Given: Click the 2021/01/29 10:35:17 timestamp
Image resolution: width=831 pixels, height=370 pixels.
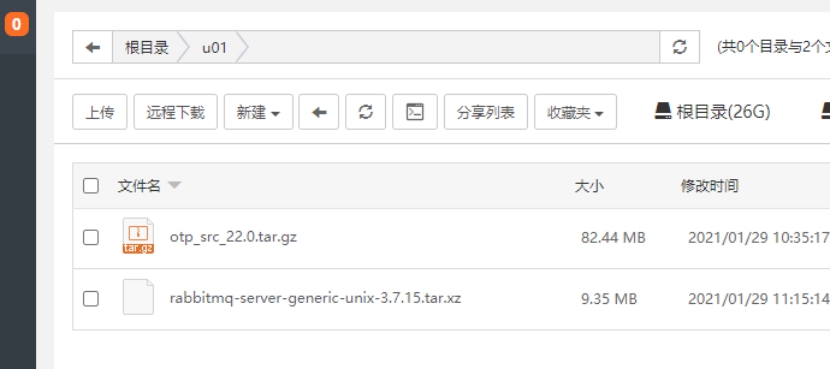Looking at the screenshot, I should point(759,237).
